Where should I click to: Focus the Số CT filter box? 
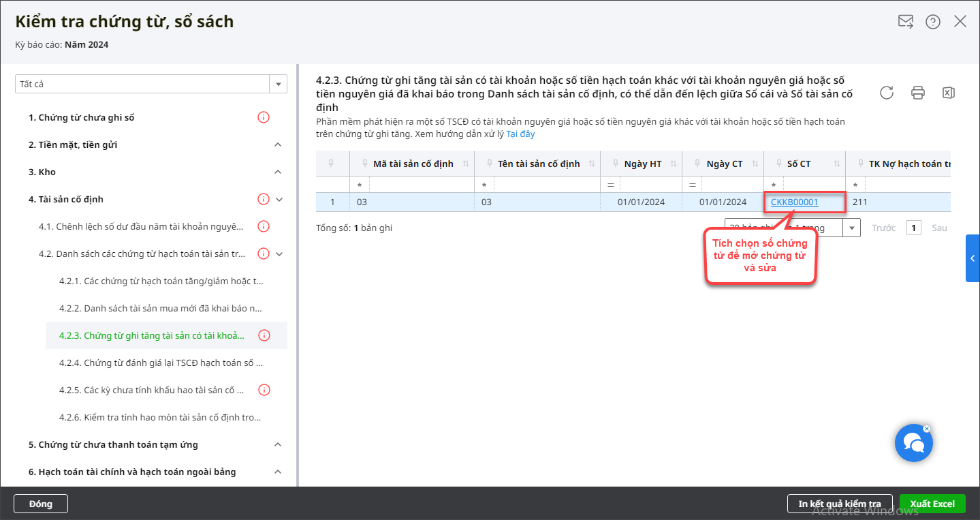click(x=813, y=185)
